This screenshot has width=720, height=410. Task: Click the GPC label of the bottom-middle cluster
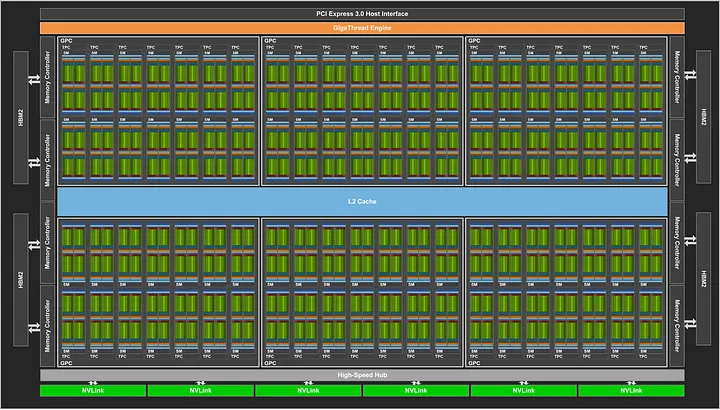270,363
